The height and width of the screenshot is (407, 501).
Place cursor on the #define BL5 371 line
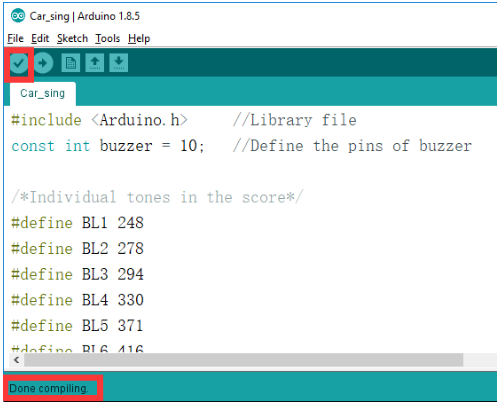coord(77,326)
